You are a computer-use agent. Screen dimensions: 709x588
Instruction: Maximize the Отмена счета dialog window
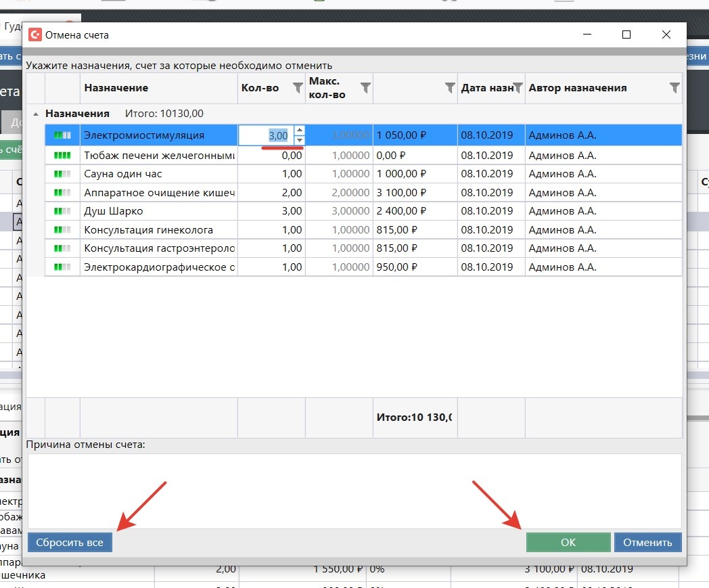(626, 35)
